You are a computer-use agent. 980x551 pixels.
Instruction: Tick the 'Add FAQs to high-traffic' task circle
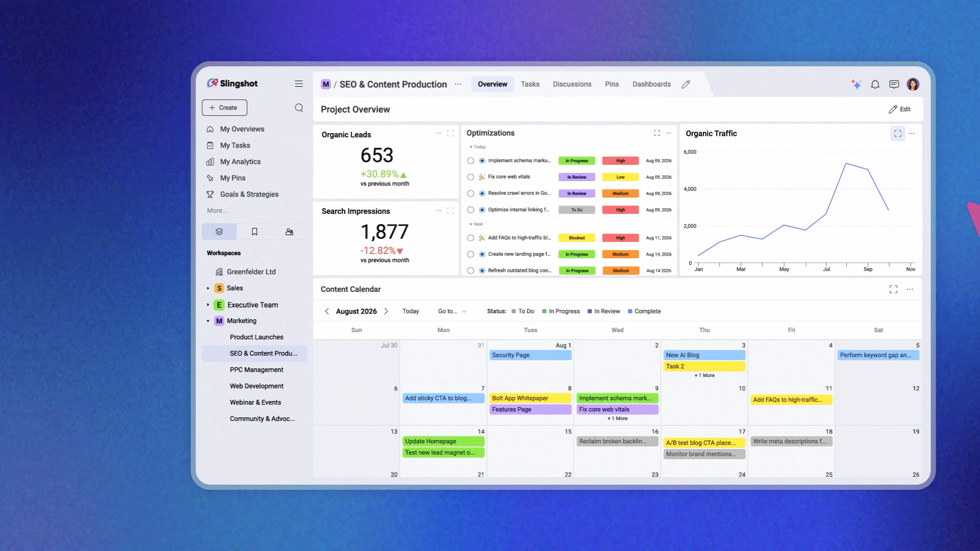[471, 238]
